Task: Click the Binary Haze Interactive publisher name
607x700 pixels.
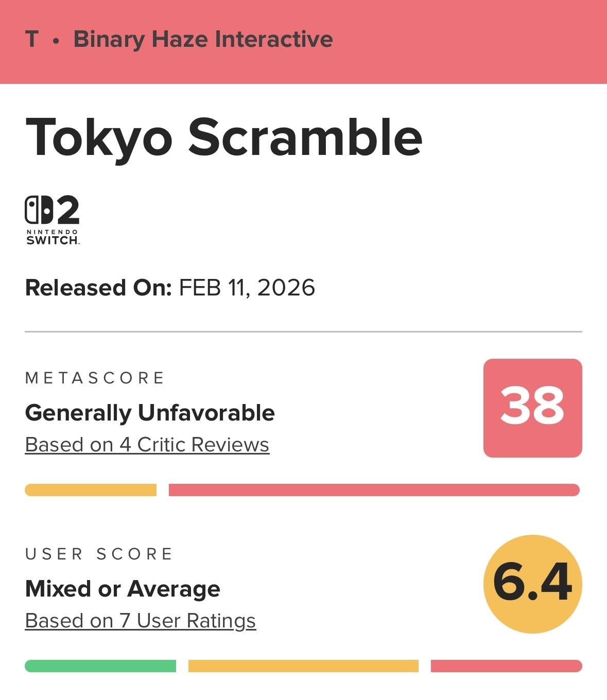Action: click(203, 39)
